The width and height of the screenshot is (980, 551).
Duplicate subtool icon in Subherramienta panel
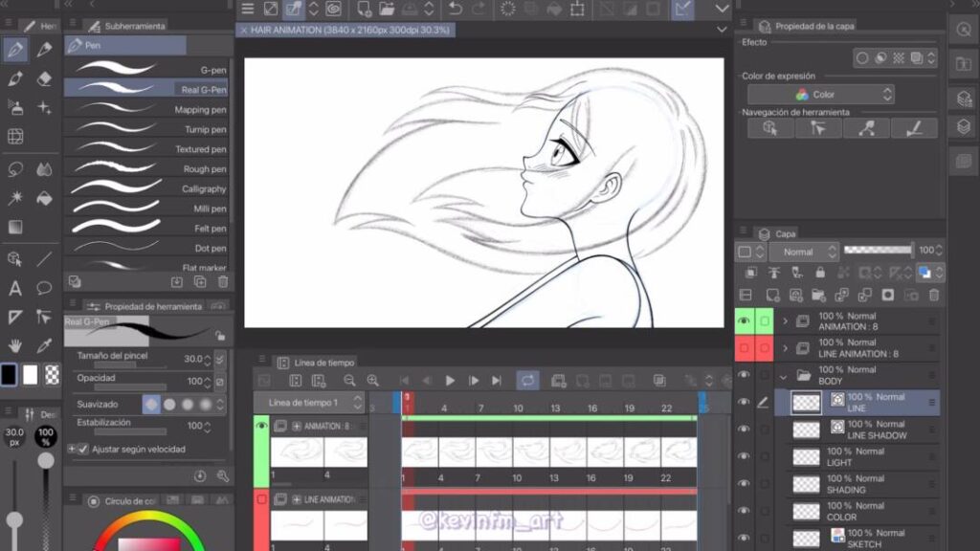(200, 282)
